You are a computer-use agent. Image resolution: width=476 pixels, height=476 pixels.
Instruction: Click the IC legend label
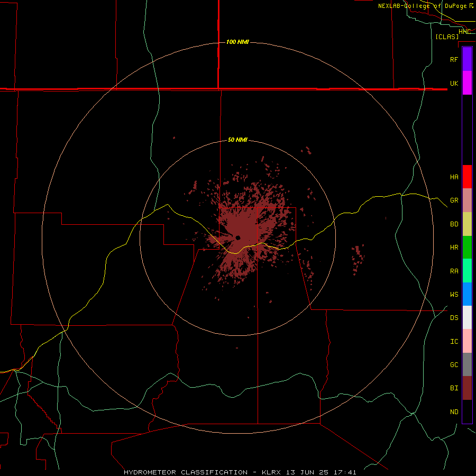pos(454,342)
